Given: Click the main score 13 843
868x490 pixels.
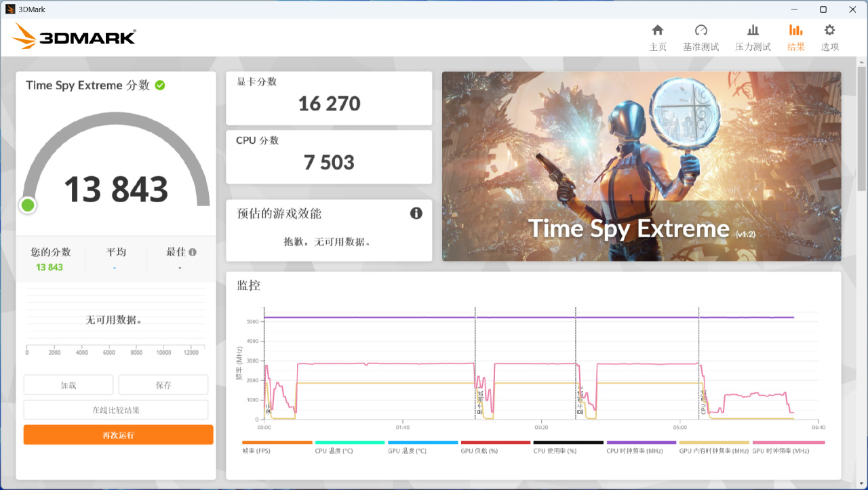Looking at the screenshot, I should [x=116, y=190].
